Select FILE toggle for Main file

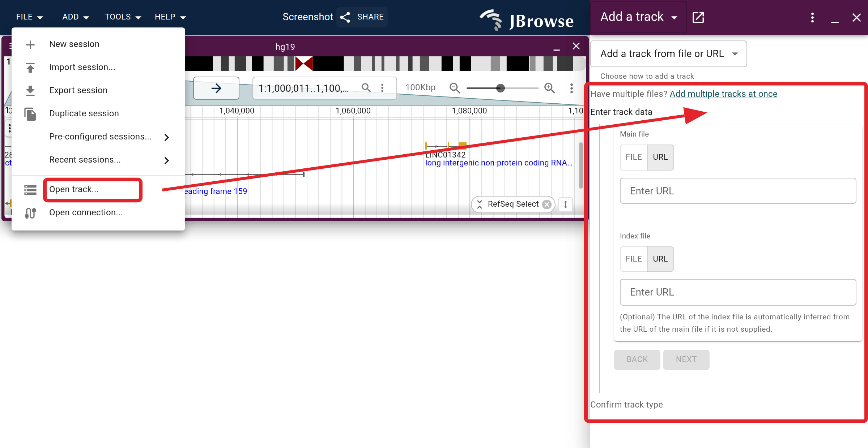(x=634, y=157)
